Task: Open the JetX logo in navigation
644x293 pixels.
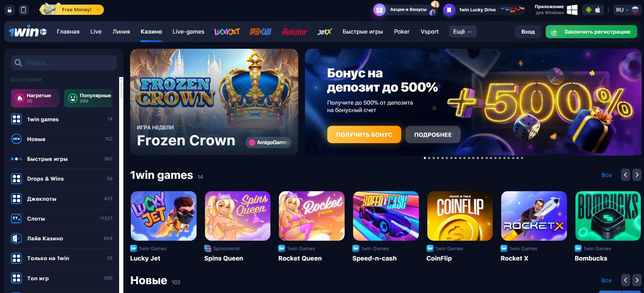Action: coord(324,32)
